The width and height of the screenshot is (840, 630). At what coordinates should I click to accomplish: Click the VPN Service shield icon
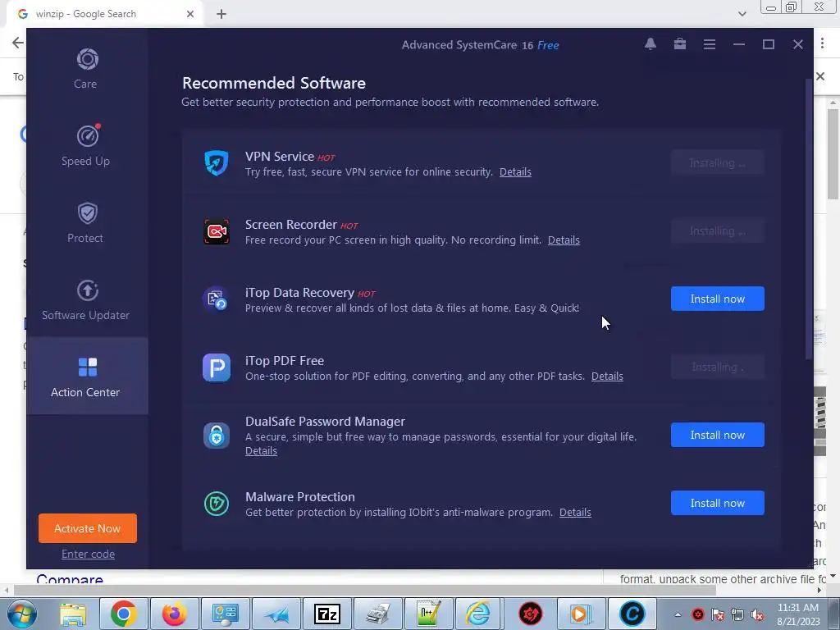coord(217,163)
